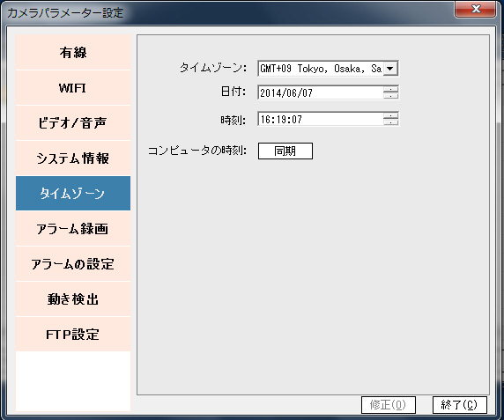The height and width of the screenshot is (420, 504).
Task: Switch to the FTP設定 tab
Action: 73,335
